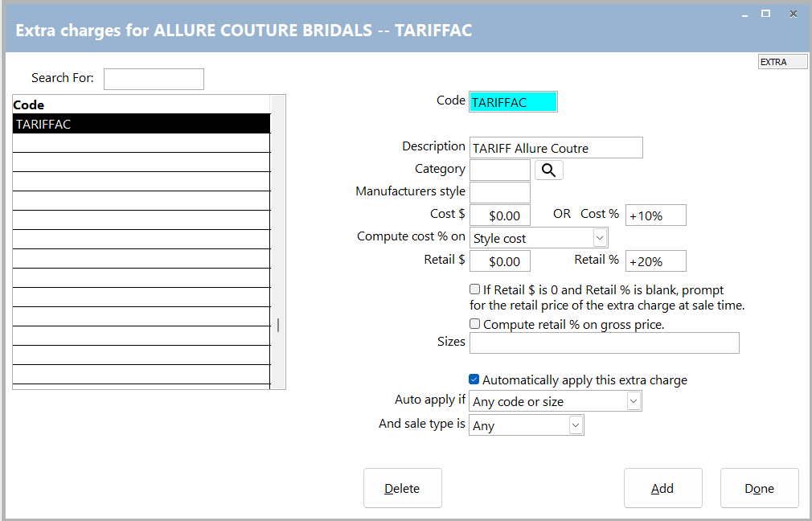
Task: Click the Add button
Action: [662, 488]
